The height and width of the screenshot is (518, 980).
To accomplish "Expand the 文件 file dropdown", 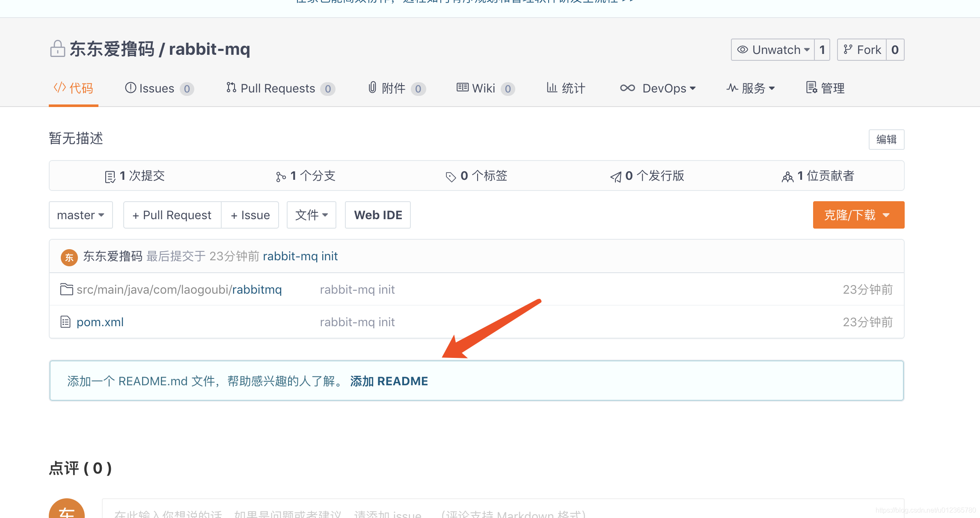I will click(x=312, y=215).
